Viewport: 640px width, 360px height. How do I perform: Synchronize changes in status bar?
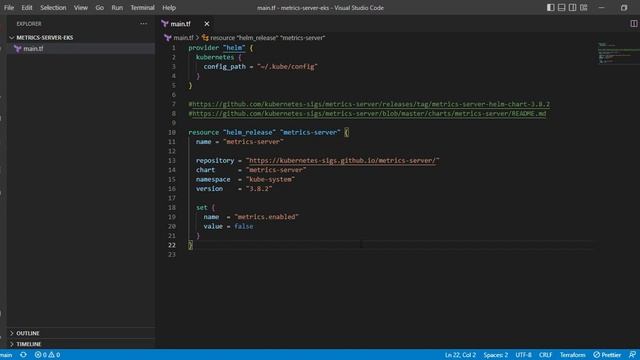click(23, 355)
